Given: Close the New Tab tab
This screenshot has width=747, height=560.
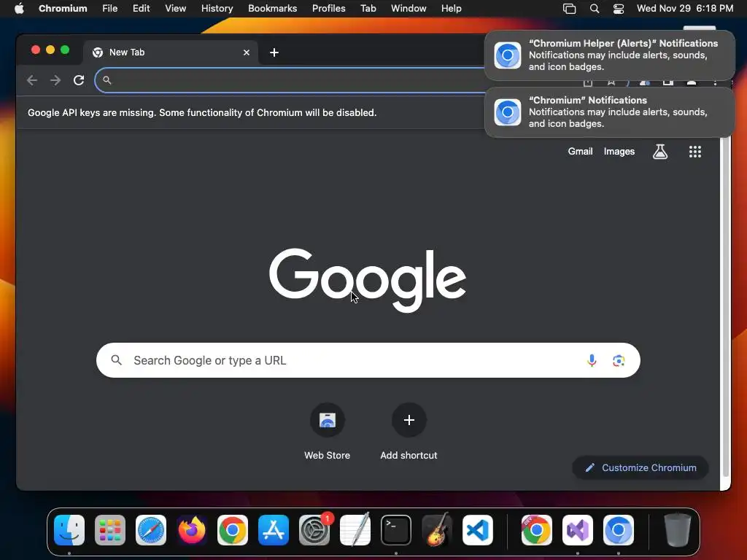Looking at the screenshot, I should (247, 52).
